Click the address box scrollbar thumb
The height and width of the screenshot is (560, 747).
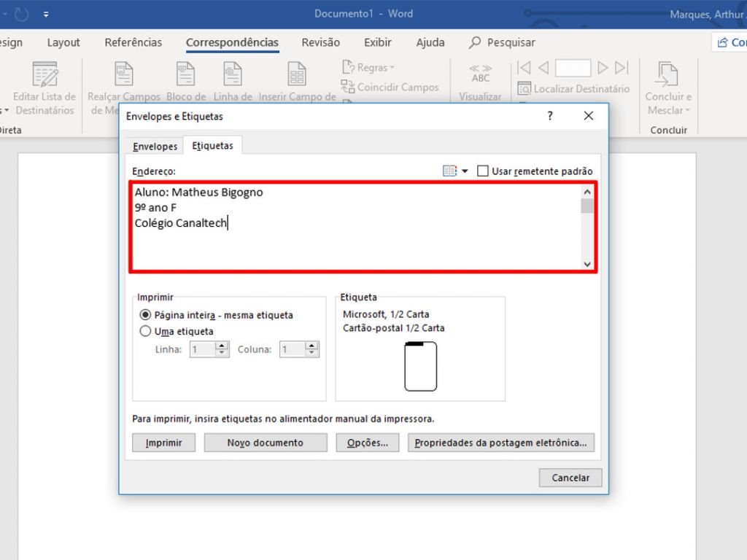coord(587,206)
